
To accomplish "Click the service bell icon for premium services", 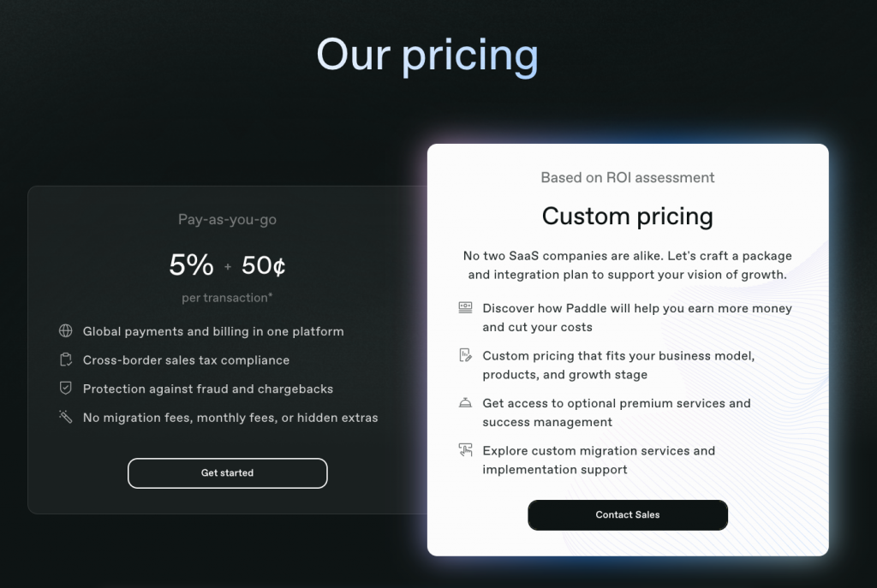I will 465,402.
